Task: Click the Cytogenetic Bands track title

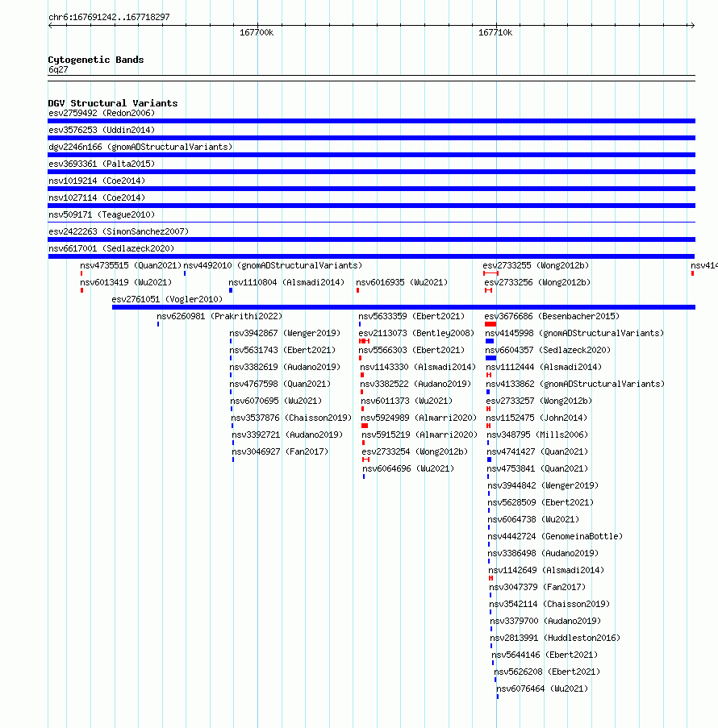Action: tap(96, 60)
